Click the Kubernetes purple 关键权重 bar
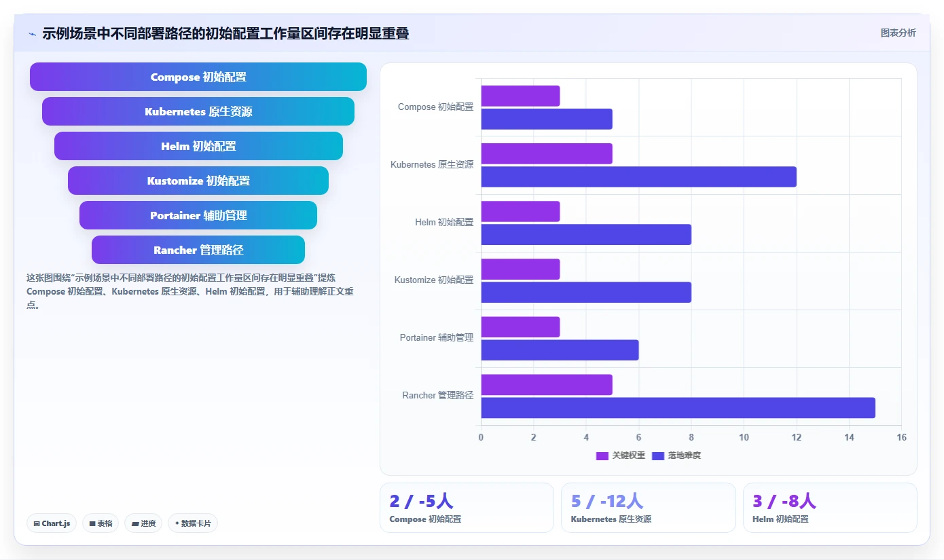This screenshot has height=560, width=944. tap(547, 153)
